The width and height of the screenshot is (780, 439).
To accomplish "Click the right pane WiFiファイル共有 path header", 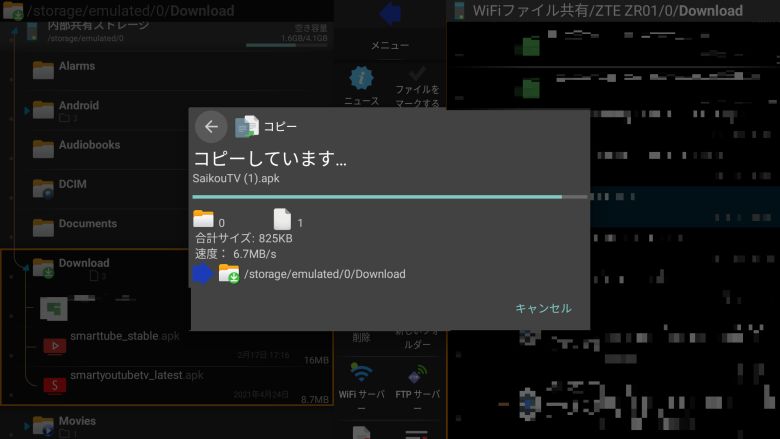I will point(607,10).
